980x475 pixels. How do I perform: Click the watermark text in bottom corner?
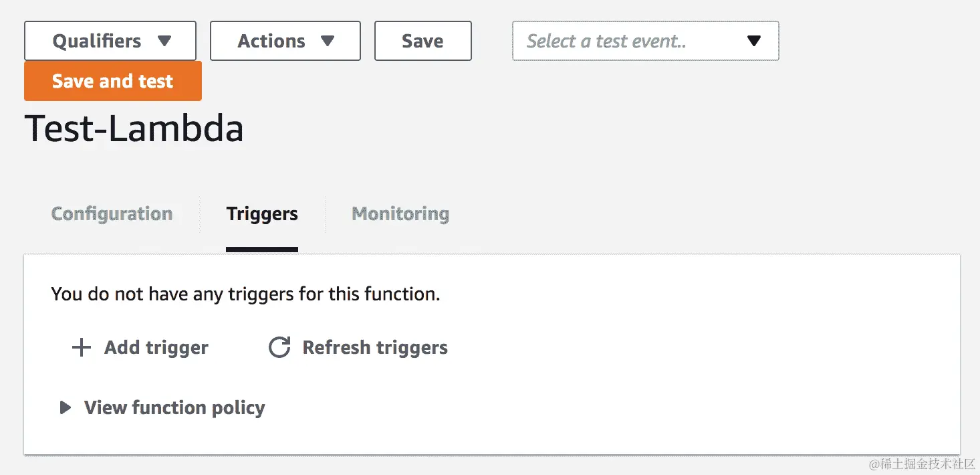tap(922, 463)
